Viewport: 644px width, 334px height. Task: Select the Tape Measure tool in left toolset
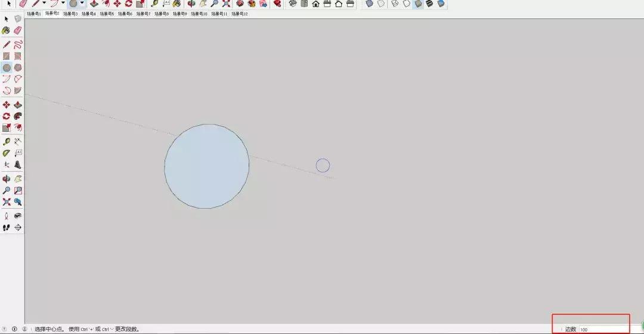click(6, 142)
